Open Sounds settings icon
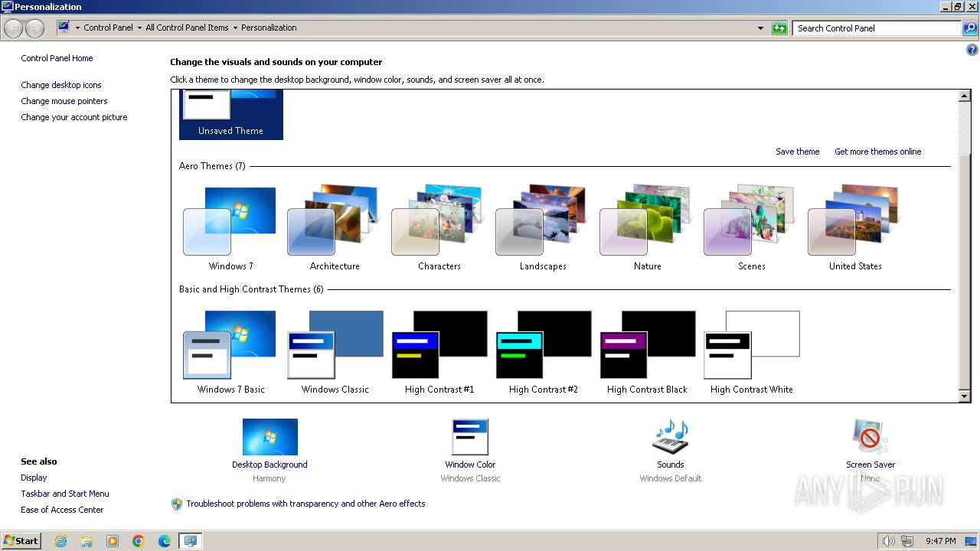980x551 pixels. (x=670, y=437)
